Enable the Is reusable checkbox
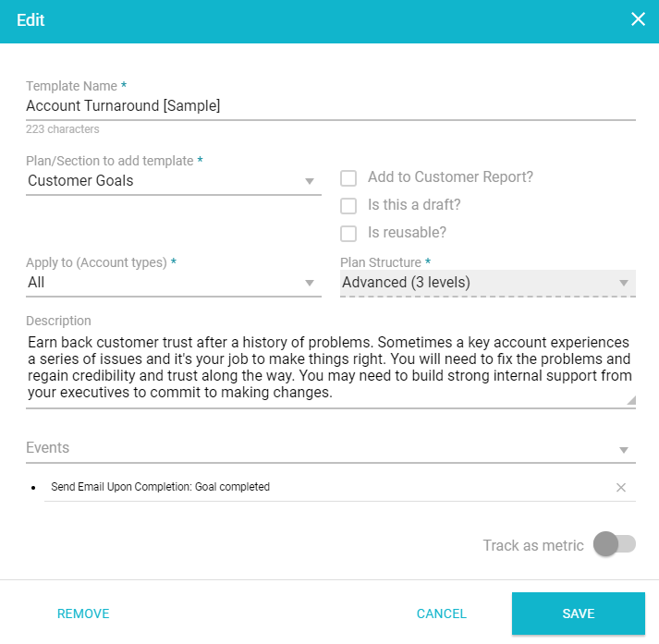This screenshot has width=659, height=644. pos(348,234)
